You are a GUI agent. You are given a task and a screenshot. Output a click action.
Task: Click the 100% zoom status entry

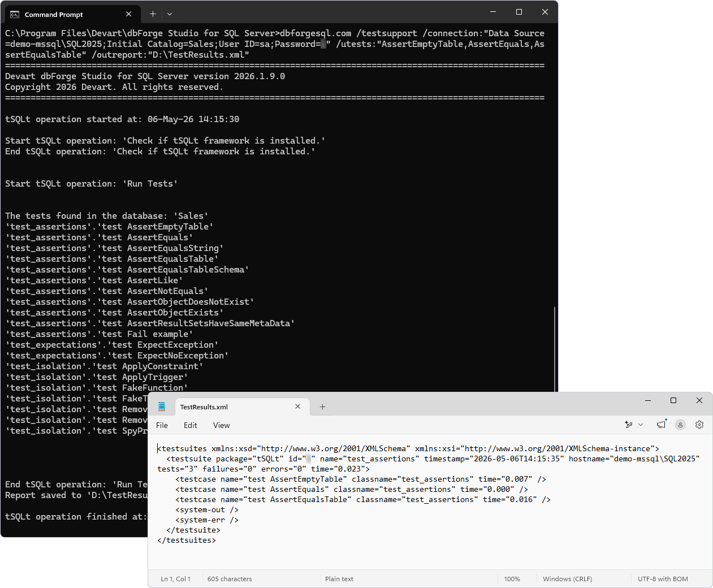512,579
